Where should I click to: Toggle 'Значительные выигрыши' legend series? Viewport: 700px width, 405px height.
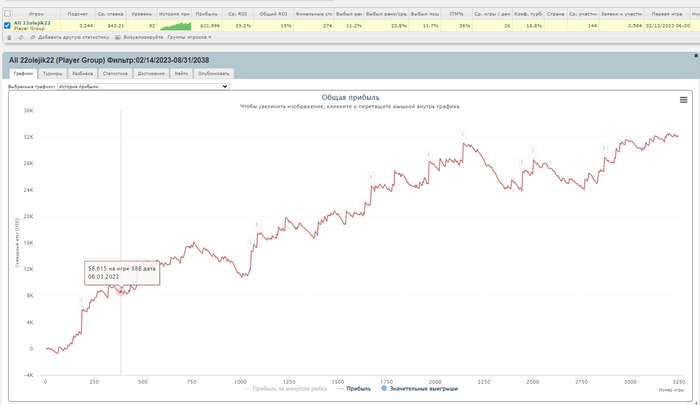(x=419, y=389)
